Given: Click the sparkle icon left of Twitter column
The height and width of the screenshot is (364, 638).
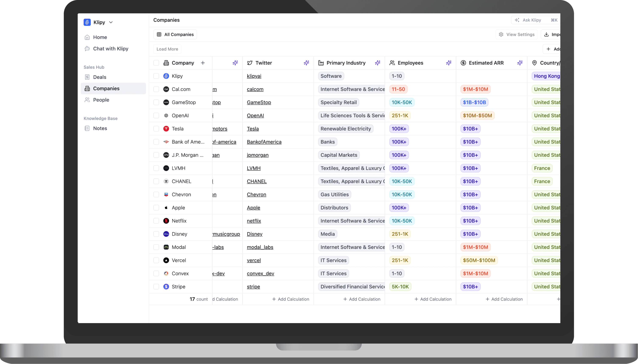Looking at the screenshot, I should click(235, 63).
